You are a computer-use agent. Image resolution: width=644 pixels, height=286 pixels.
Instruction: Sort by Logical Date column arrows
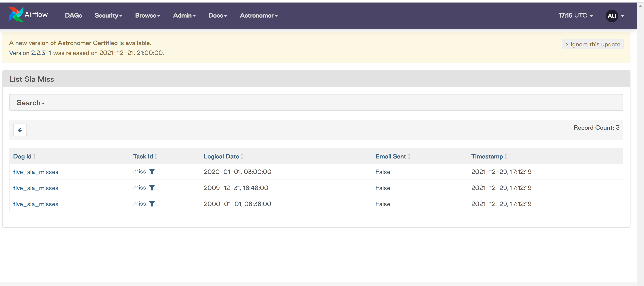click(x=242, y=156)
